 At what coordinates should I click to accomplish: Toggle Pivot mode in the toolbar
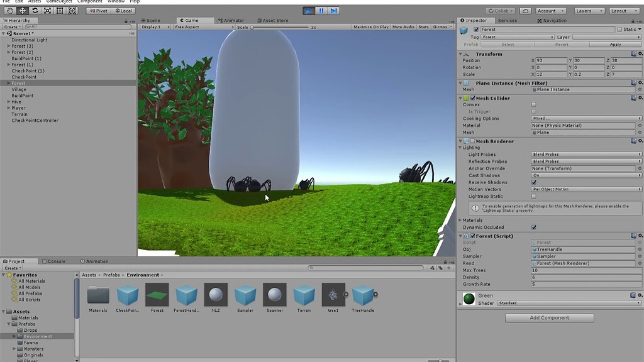tap(97, 11)
